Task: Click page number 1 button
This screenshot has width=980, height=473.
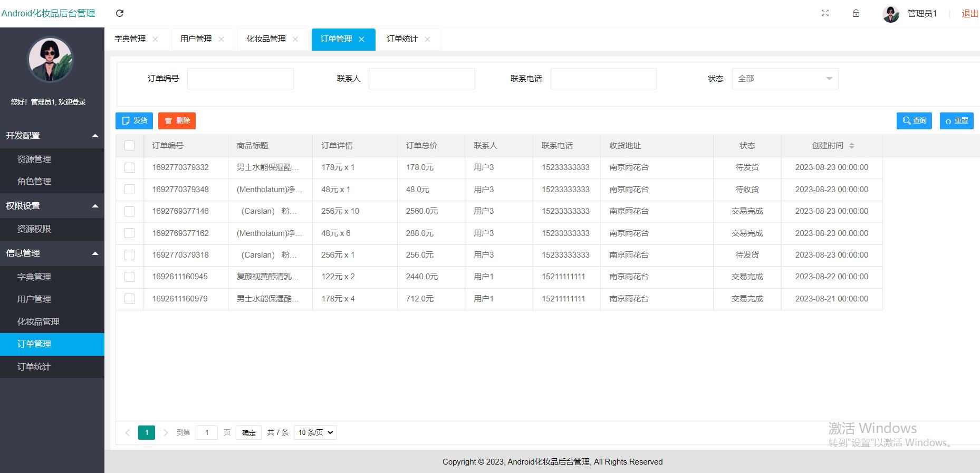Action: 147,433
